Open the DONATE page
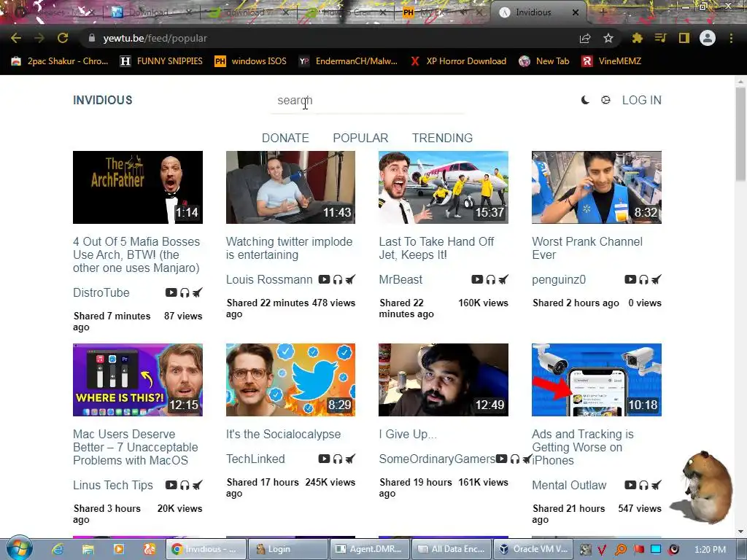This screenshot has width=747, height=560. [285, 138]
